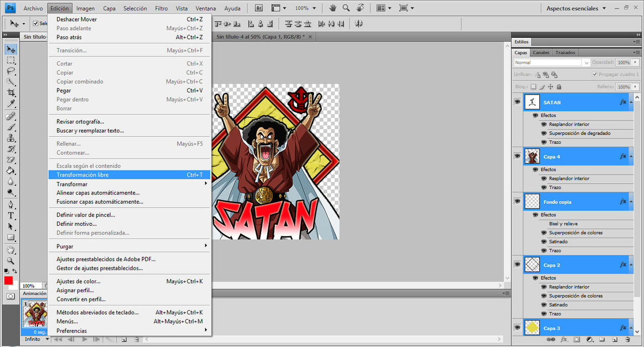
Task: Click the Hand tool in the application bar
Action: 333,8
